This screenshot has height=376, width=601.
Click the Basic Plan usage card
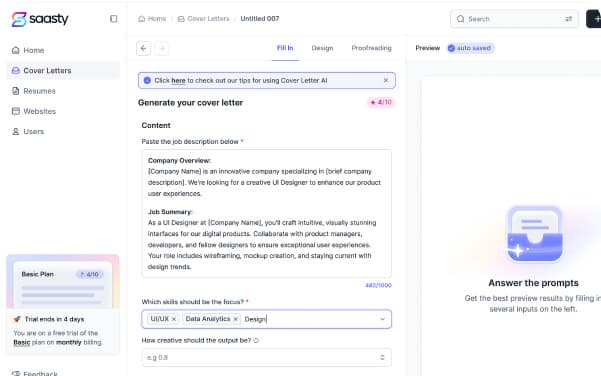[x=63, y=284]
